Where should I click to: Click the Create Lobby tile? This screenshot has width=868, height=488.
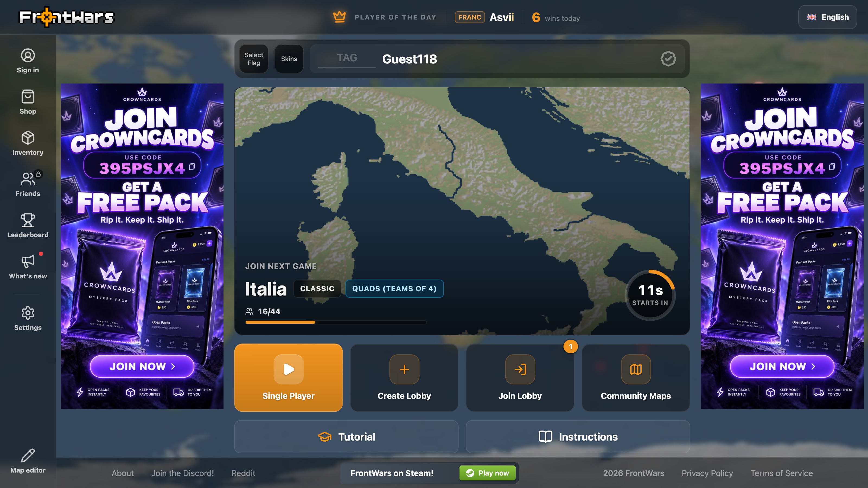tap(404, 378)
